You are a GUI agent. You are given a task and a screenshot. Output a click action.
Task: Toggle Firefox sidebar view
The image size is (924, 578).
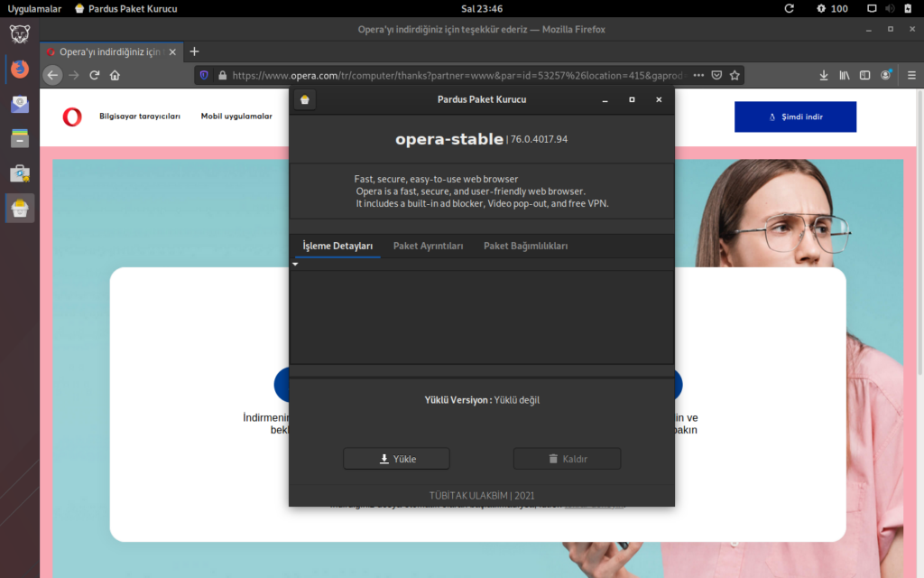coord(864,76)
